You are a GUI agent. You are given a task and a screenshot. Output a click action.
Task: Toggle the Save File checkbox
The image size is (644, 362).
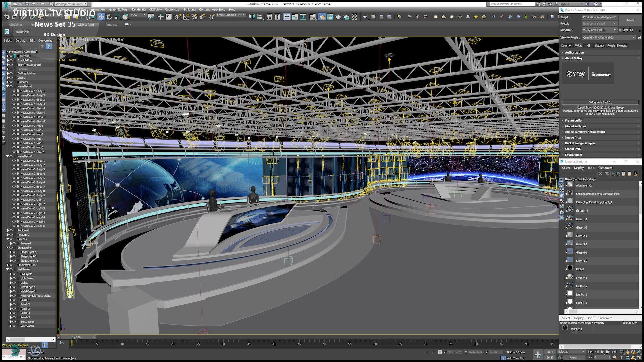pyautogui.click(x=620, y=30)
